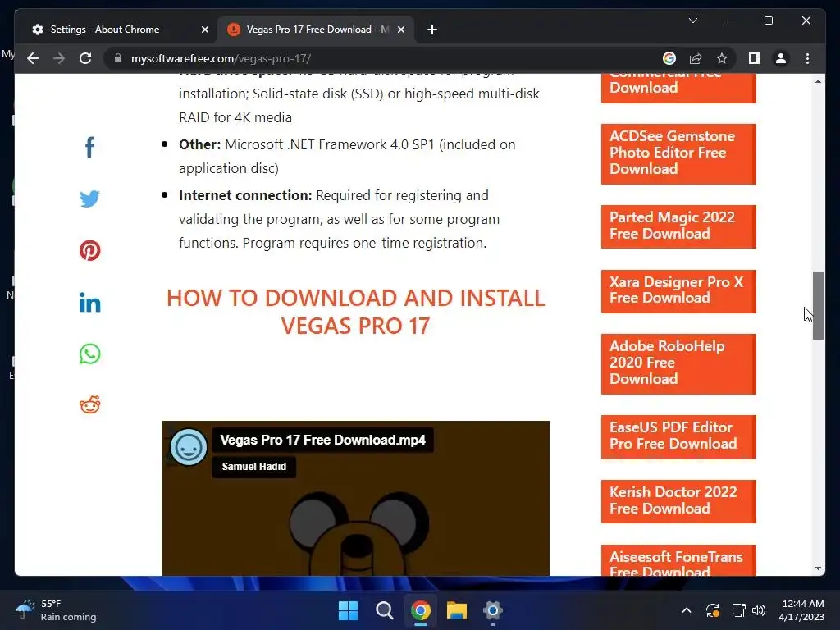The height and width of the screenshot is (630, 840).
Task: Open the clock and calendar at 12:44 AM
Action: point(801,610)
